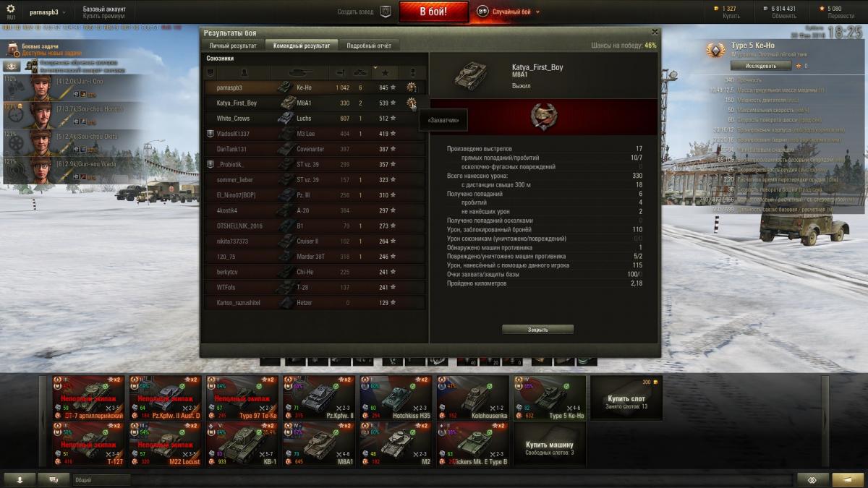Select the Type 97 Te-Ke tank
The height and width of the screenshot is (488, 868).
[x=242, y=398]
